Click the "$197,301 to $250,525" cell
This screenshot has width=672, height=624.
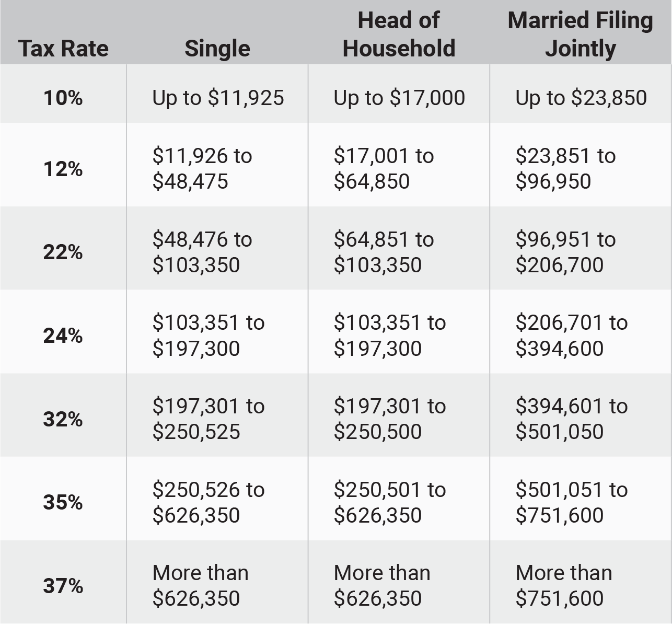pyautogui.click(x=208, y=419)
